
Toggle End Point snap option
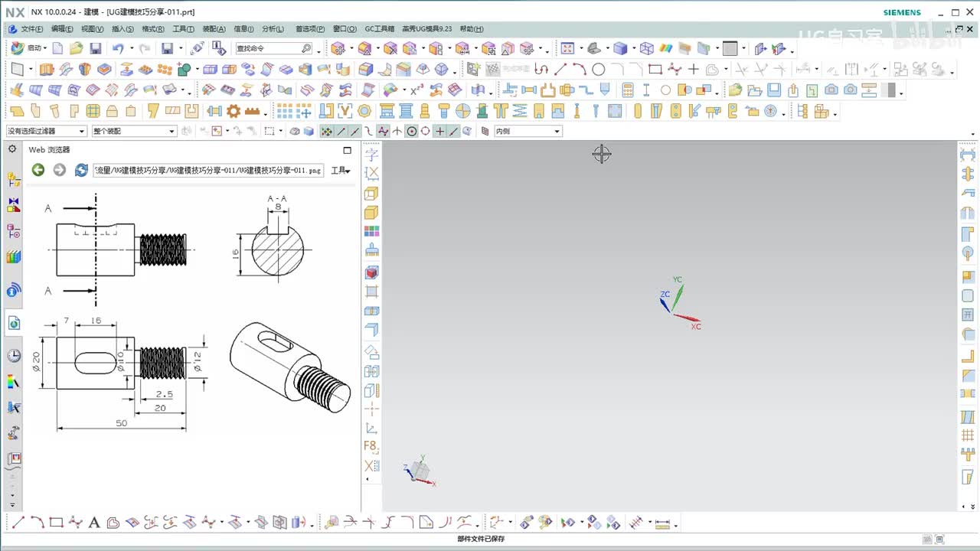click(341, 131)
